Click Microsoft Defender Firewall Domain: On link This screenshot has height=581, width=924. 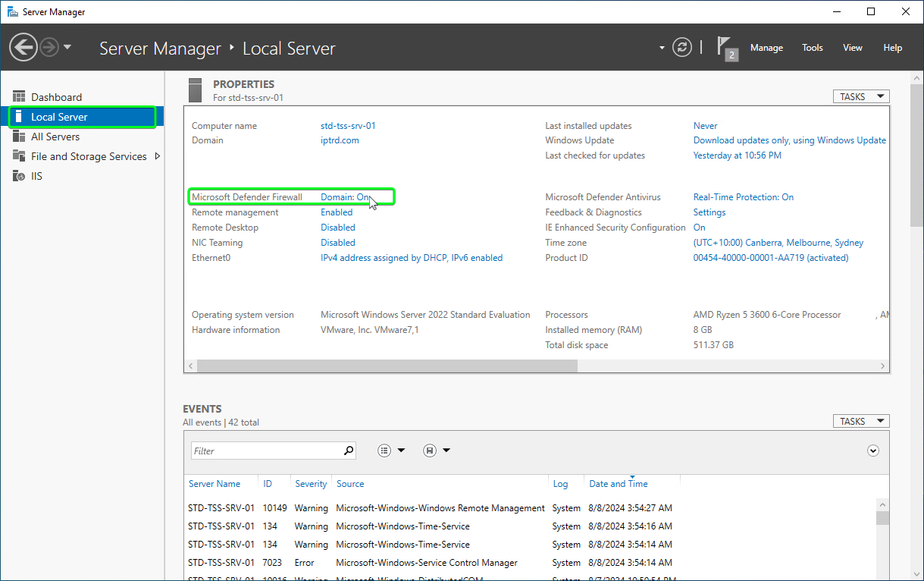click(346, 197)
